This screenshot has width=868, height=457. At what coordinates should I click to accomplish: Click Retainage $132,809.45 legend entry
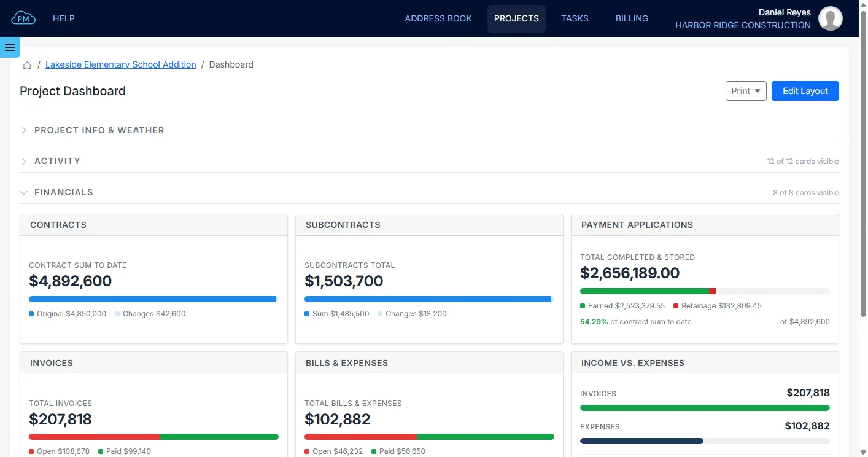pyautogui.click(x=718, y=306)
